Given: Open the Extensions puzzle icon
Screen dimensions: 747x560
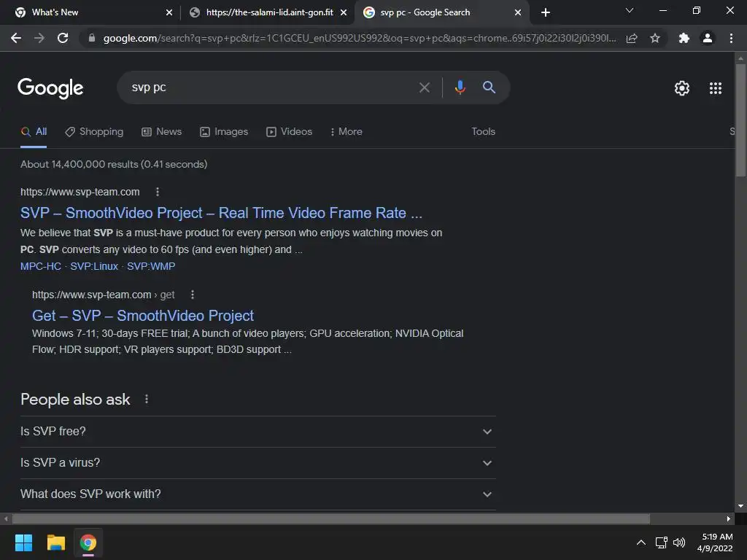Looking at the screenshot, I should click(684, 38).
